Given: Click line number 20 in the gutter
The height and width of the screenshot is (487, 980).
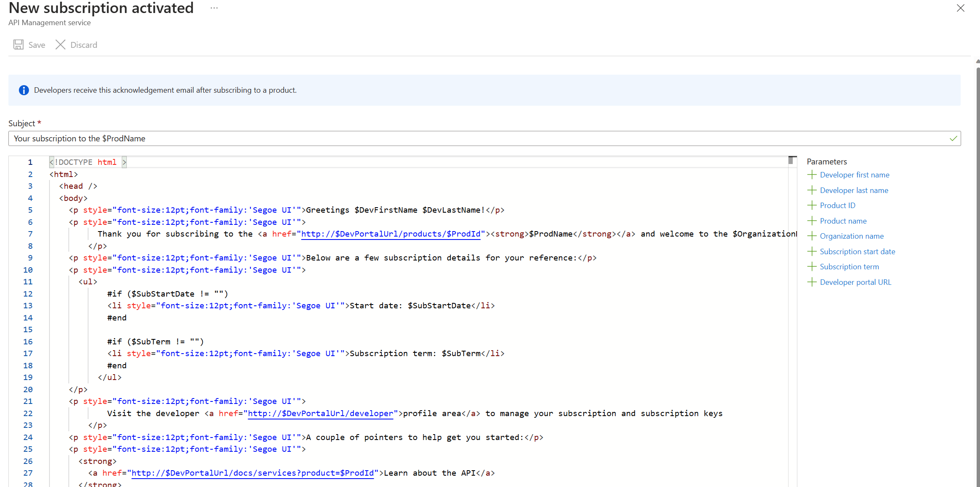Looking at the screenshot, I should coord(28,390).
